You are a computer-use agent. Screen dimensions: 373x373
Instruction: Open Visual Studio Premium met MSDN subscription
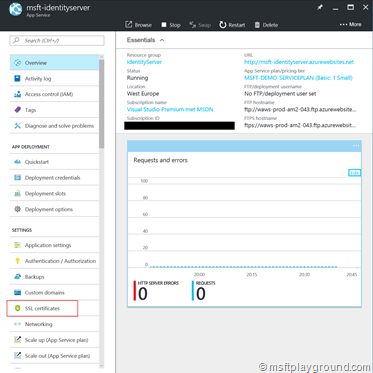point(170,109)
